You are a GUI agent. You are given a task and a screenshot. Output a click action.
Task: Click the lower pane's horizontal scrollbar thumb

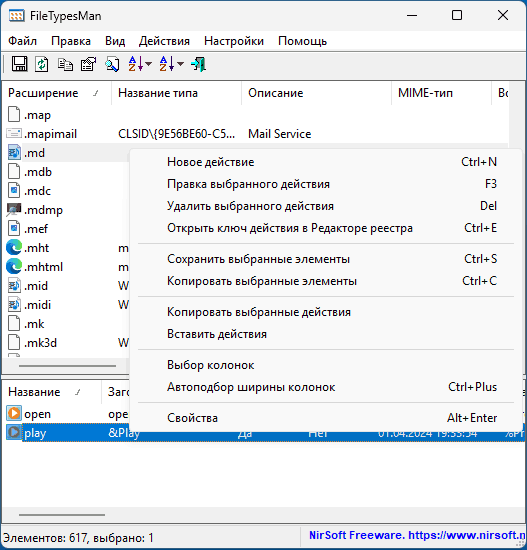point(62,515)
